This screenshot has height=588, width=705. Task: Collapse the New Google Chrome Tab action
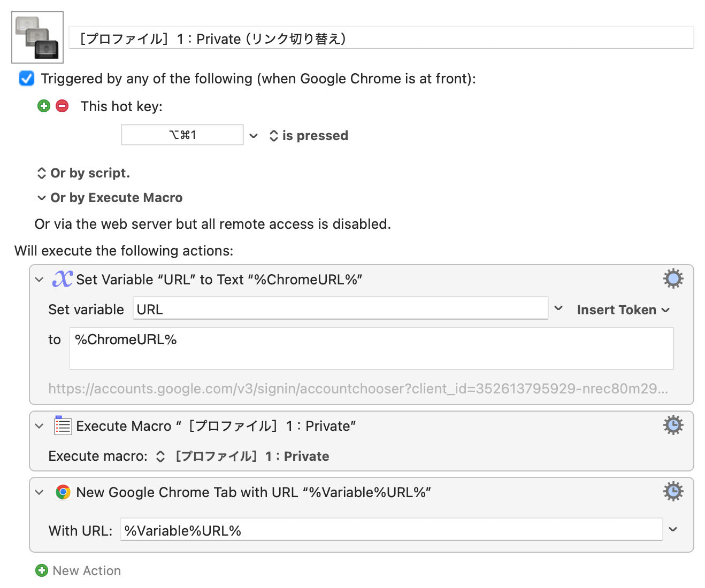pos(39,492)
